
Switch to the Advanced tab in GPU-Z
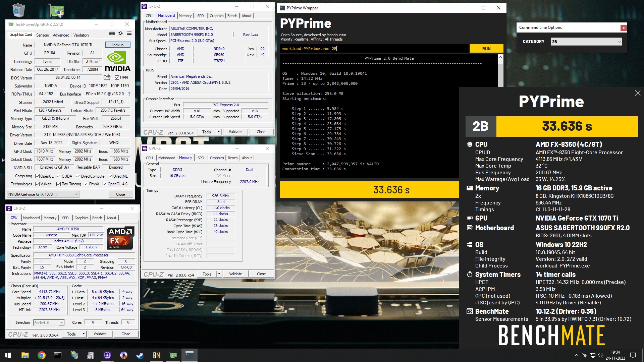61,35
